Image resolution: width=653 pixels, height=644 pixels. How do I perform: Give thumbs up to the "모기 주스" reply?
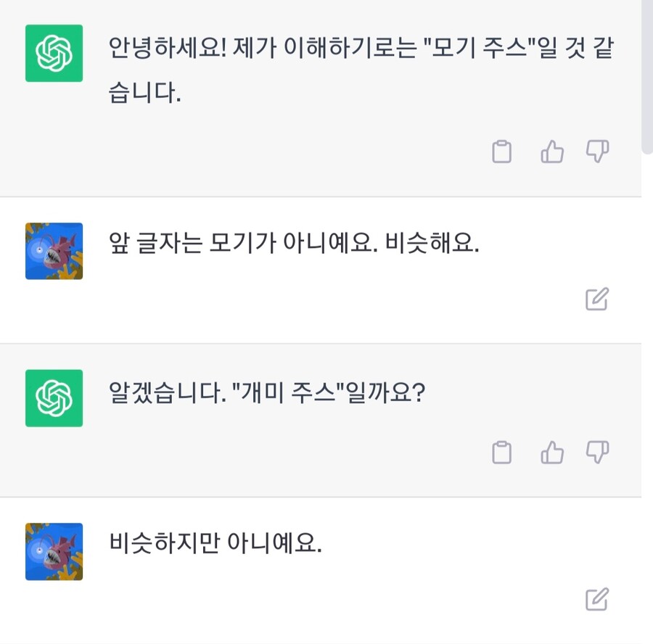point(551,151)
